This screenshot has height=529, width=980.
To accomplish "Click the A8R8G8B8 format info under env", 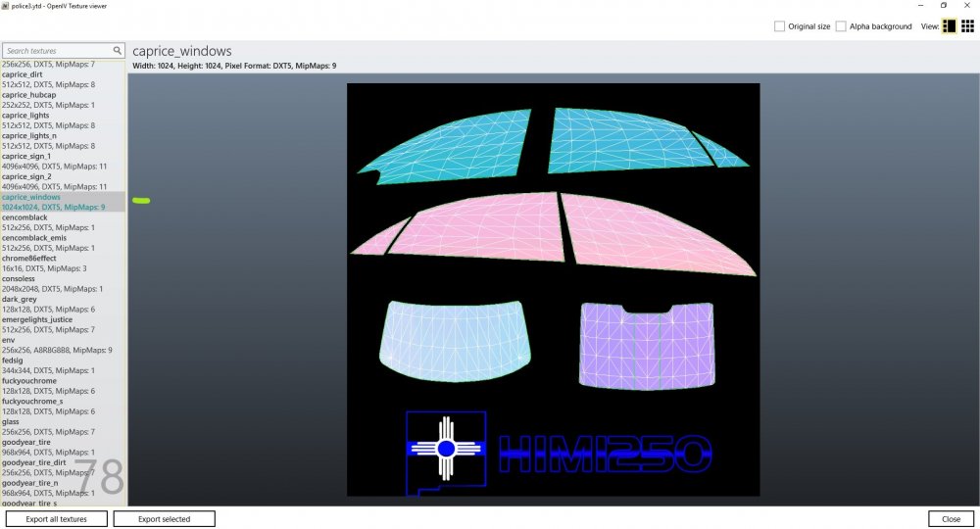I will tap(57, 350).
